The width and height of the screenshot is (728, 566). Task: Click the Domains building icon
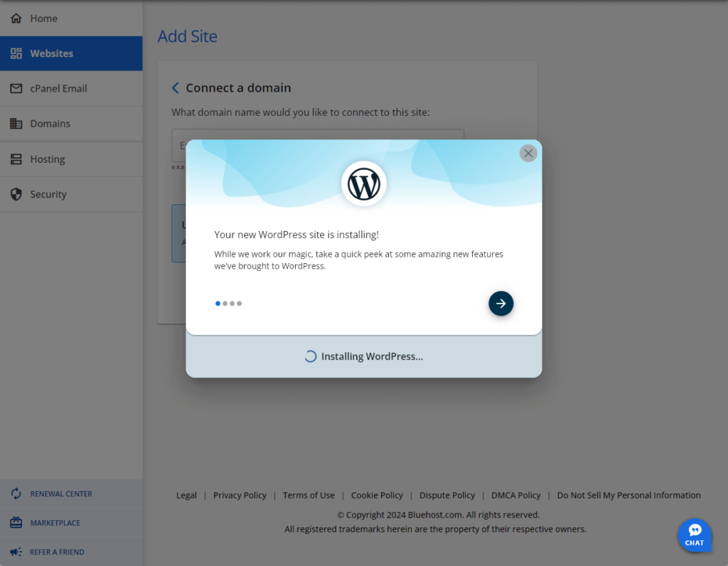[x=16, y=124]
